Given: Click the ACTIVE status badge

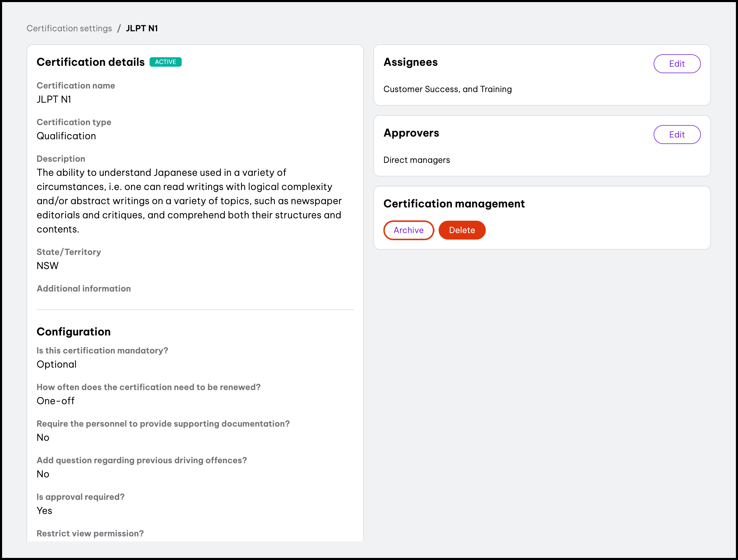Looking at the screenshot, I should (165, 62).
